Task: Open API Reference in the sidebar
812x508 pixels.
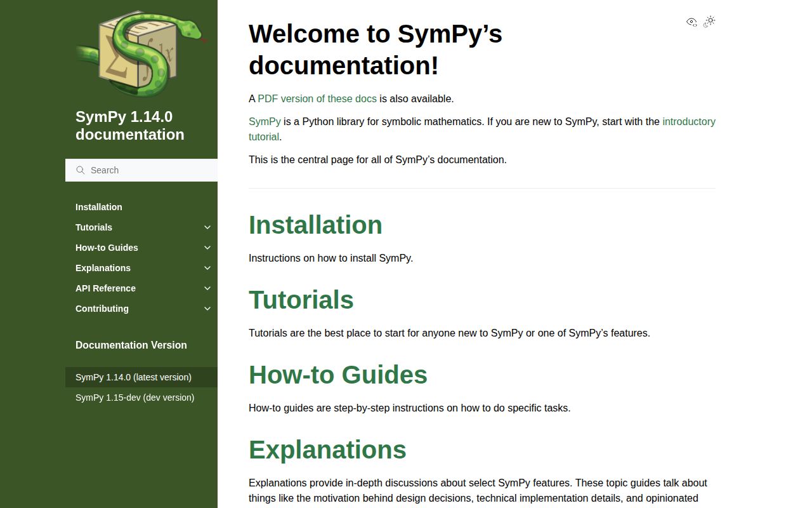Action: click(105, 288)
